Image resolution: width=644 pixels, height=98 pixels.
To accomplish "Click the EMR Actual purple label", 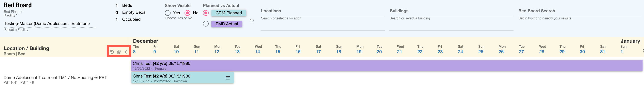I will click(x=226, y=24).
